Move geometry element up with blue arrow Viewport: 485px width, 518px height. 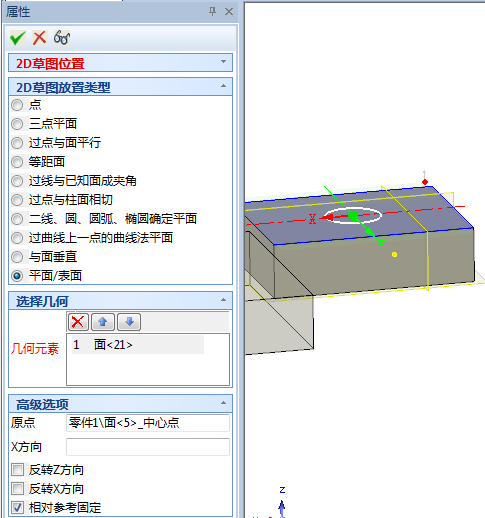(x=103, y=322)
